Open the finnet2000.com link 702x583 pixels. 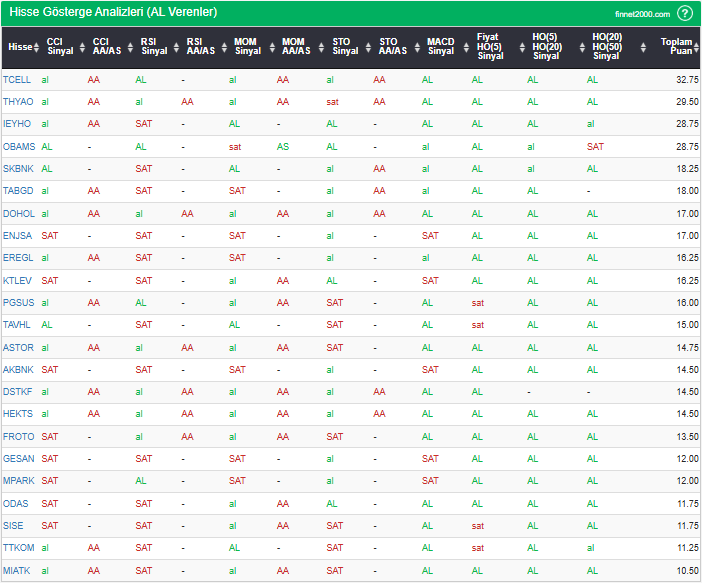coord(642,14)
